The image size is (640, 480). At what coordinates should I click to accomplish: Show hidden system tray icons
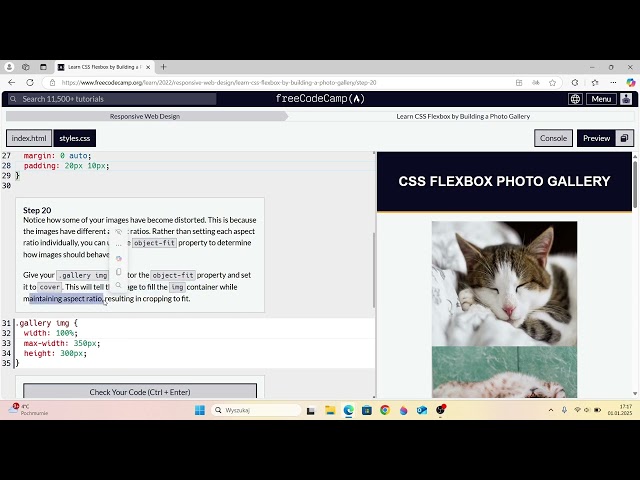click(x=551, y=410)
